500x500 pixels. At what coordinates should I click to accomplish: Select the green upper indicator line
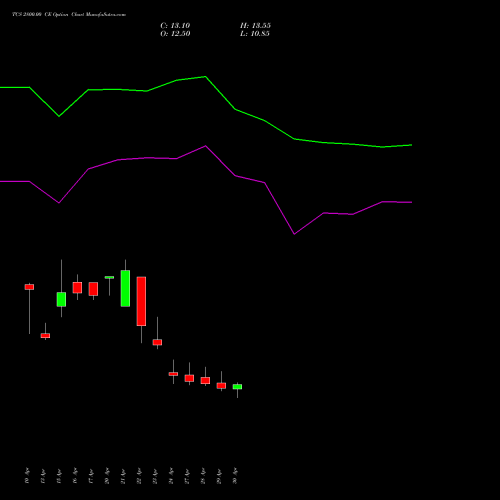coord(206,112)
